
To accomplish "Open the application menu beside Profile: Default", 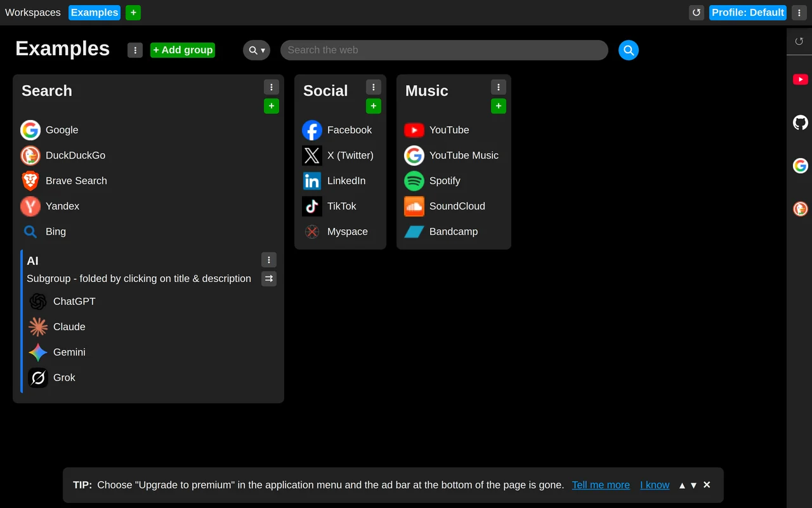I will [x=799, y=13].
